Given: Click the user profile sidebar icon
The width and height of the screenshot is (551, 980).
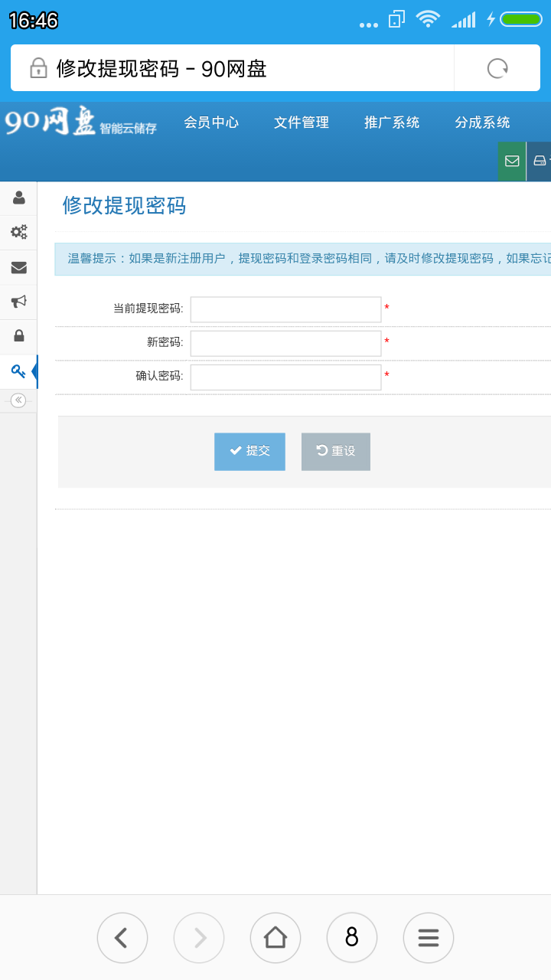Looking at the screenshot, I should coord(18,198).
